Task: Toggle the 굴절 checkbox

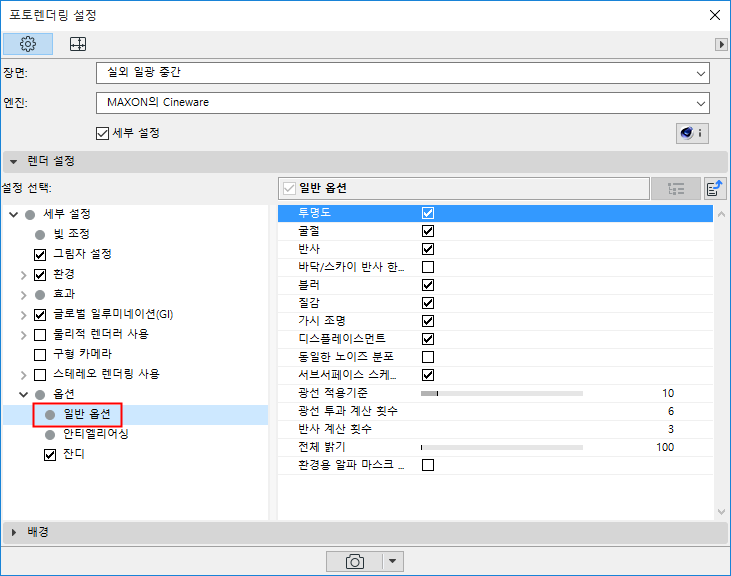Action: tap(428, 231)
